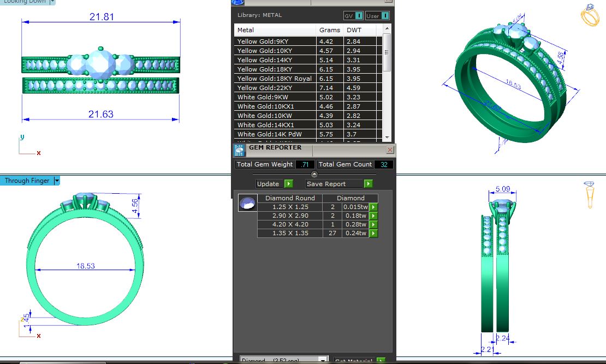Screen dimensions: 606x364
Task: Select the White Gold:9KW row
Action: point(308,97)
